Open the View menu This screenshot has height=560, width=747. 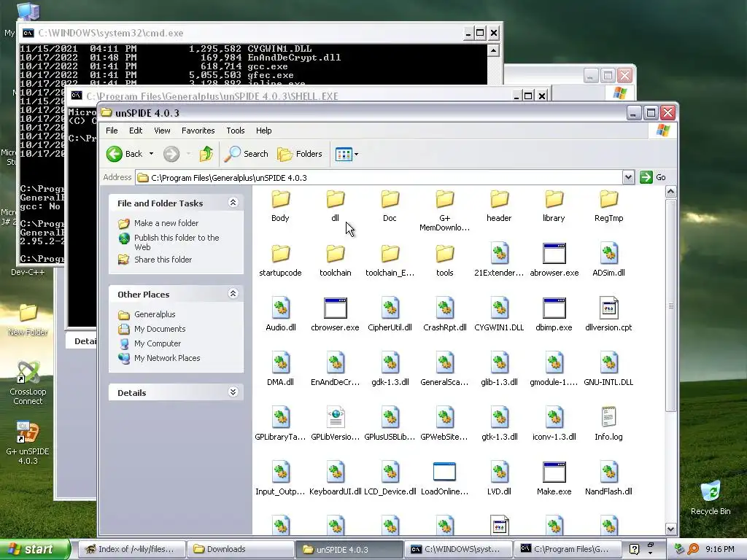pyautogui.click(x=162, y=131)
